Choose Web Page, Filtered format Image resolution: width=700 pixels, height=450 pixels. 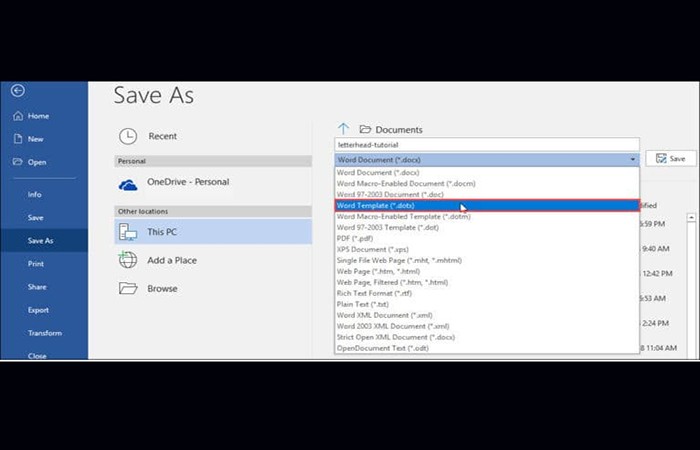coord(487,282)
